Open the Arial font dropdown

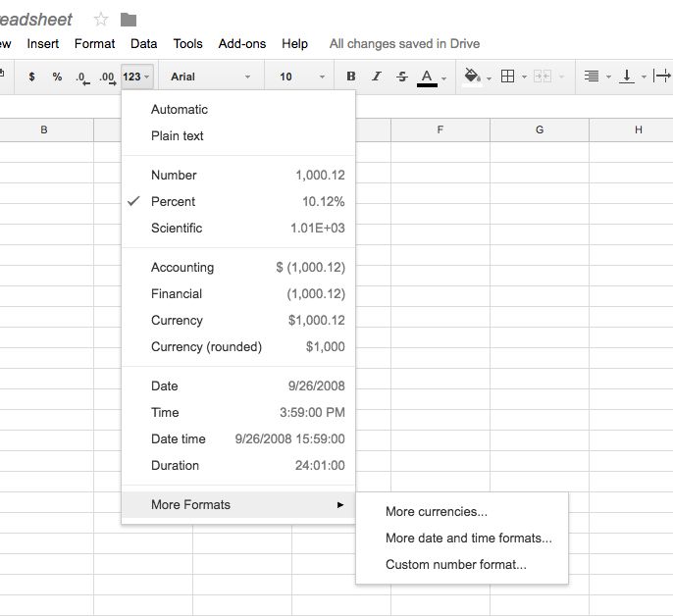[210, 77]
